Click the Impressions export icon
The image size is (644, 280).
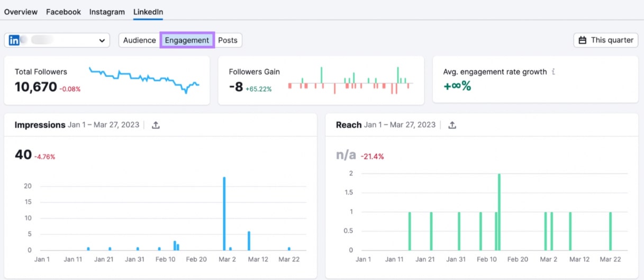[x=156, y=125]
